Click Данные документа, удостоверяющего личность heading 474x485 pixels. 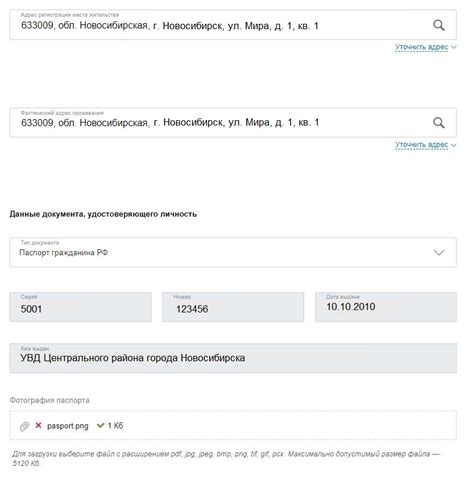coord(103,214)
